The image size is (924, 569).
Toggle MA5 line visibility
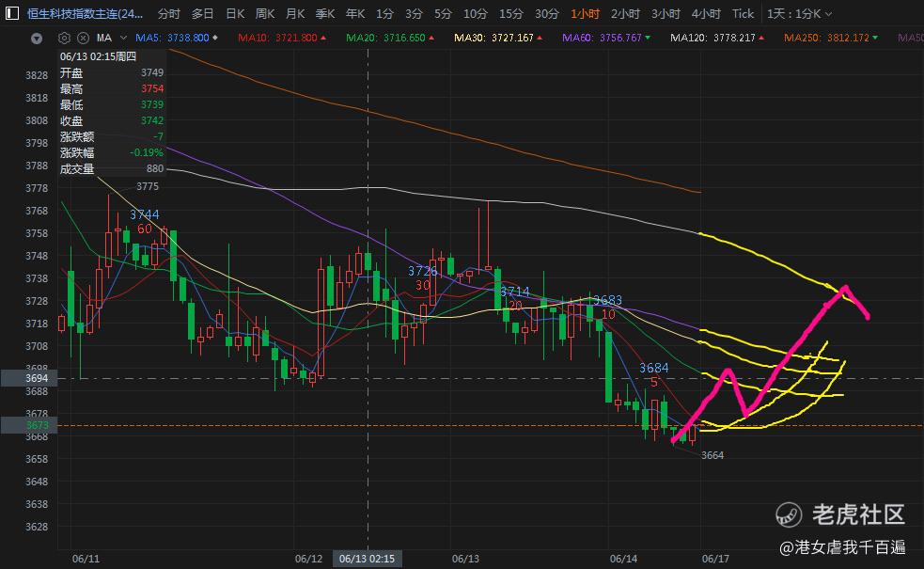coord(176,38)
